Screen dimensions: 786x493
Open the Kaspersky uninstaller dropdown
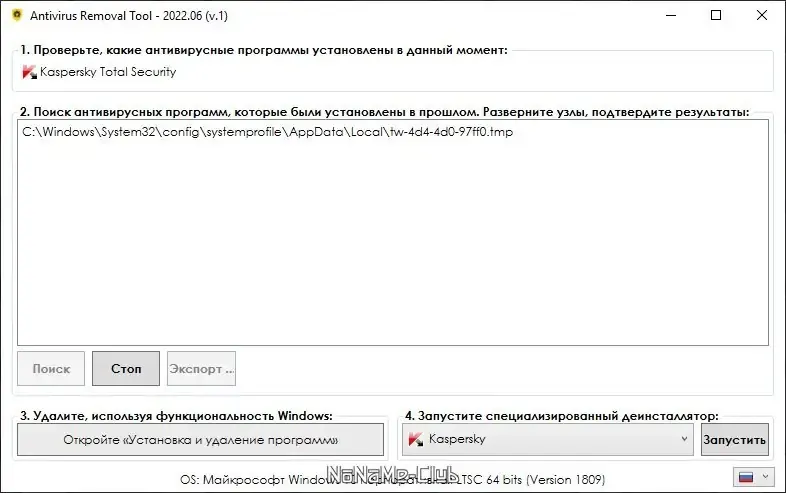pyautogui.click(x=547, y=439)
